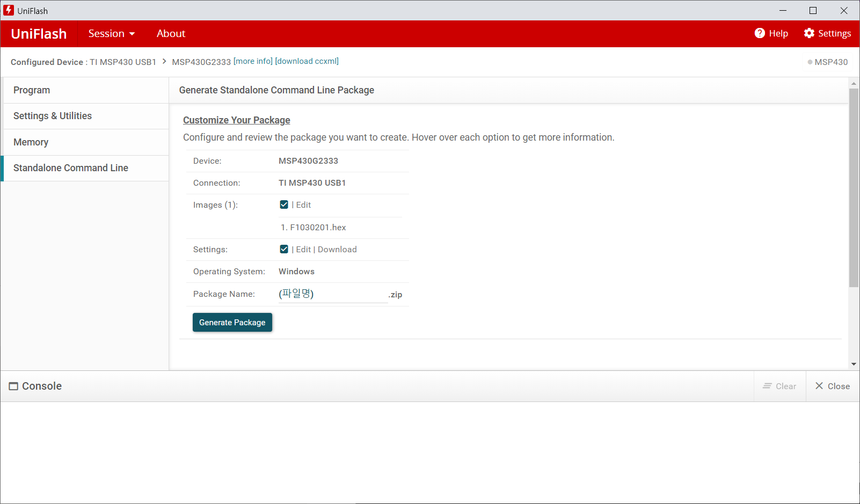Click Edit next to Images
The image size is (860, 504).
(x=303, y=205)
